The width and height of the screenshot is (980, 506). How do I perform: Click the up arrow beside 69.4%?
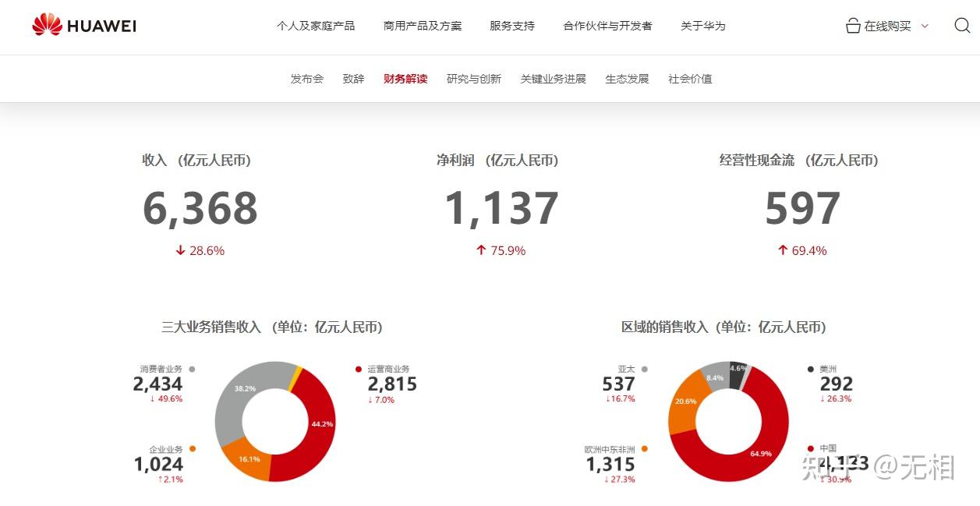[x=783, y=250]
